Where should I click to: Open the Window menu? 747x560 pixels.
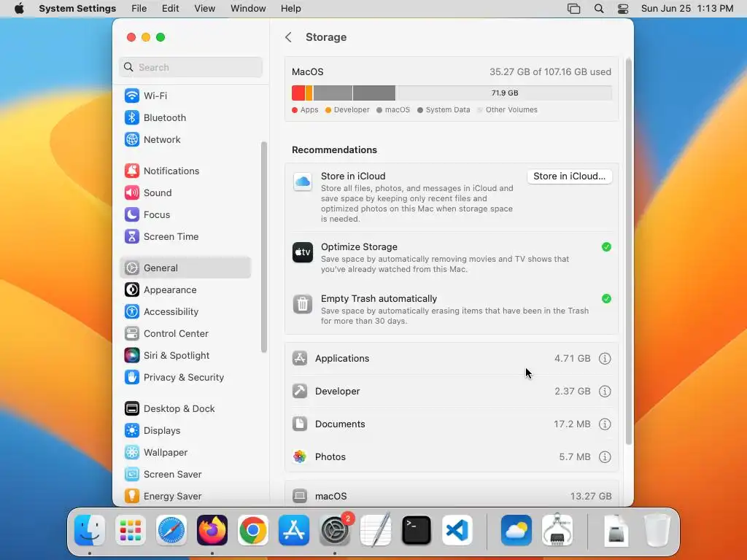(x=248, y=9)
